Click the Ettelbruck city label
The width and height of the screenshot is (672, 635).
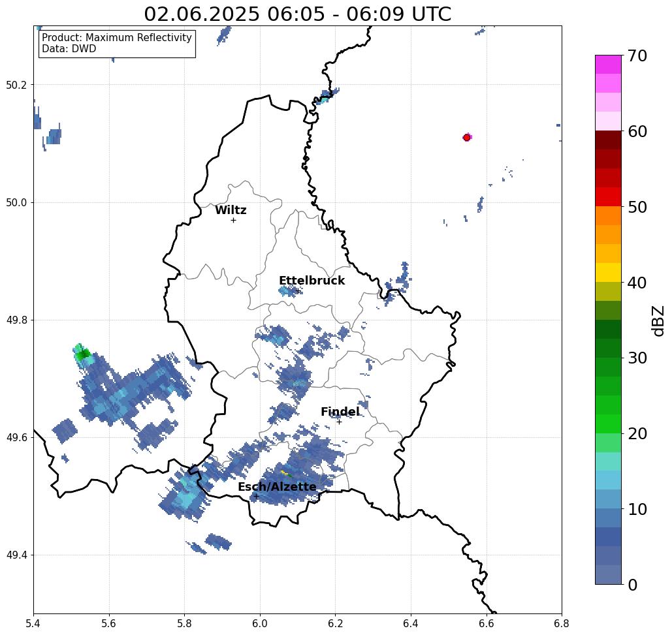(312, 281)
